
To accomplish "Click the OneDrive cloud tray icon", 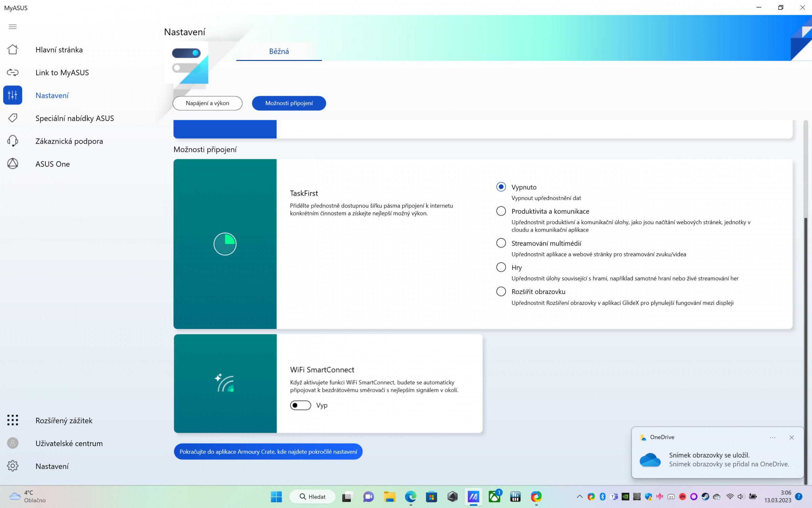I will point(717,497).
